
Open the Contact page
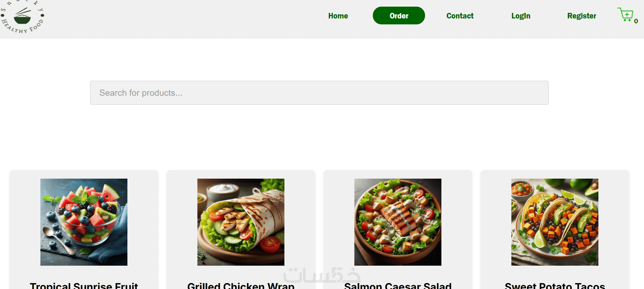pos(460,16)
